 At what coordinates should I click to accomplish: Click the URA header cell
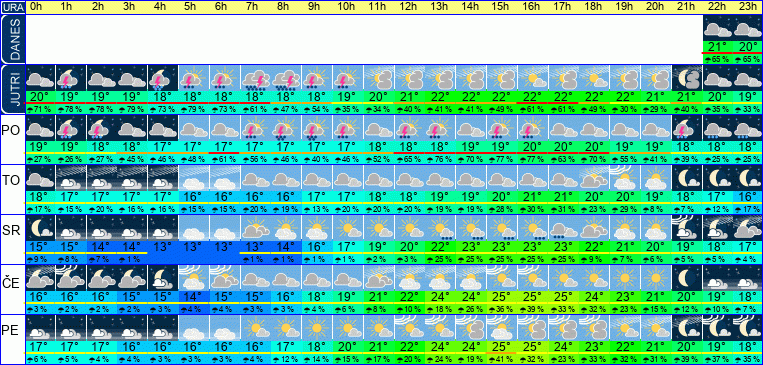point(12,7)
